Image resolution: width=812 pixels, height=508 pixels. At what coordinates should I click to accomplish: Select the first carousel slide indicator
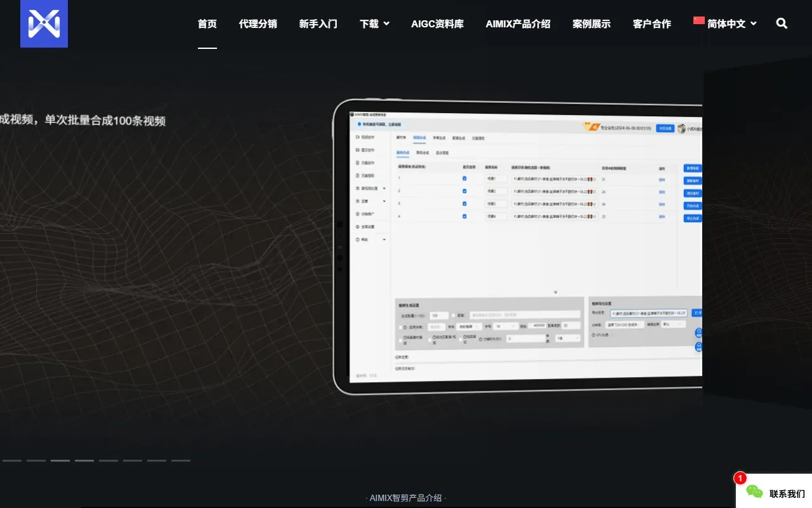(x=12, y=460)
